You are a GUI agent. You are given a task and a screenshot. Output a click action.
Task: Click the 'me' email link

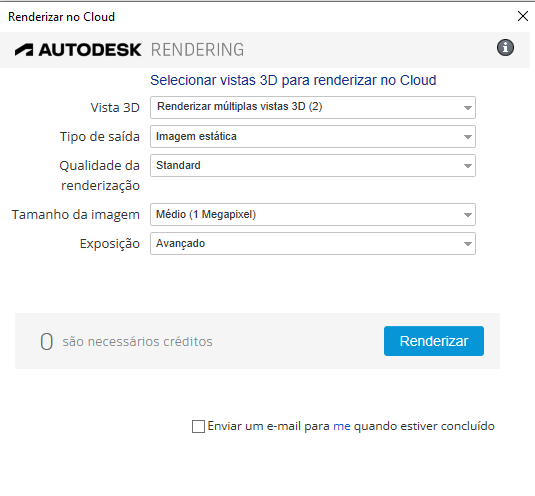point(342,426)
